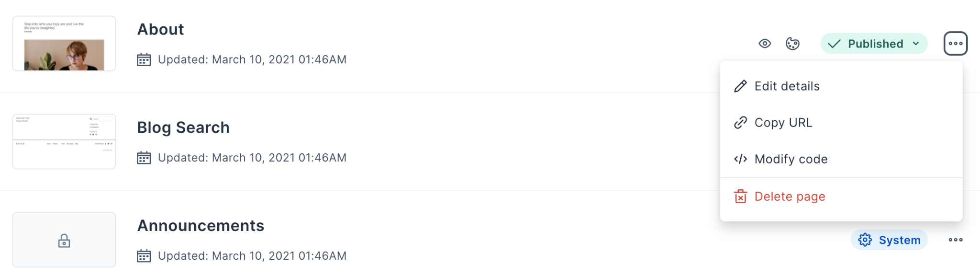Click the calendar icon under About
Image resolution: width=980 pixels, height=277 pixels.
[144, 59]
